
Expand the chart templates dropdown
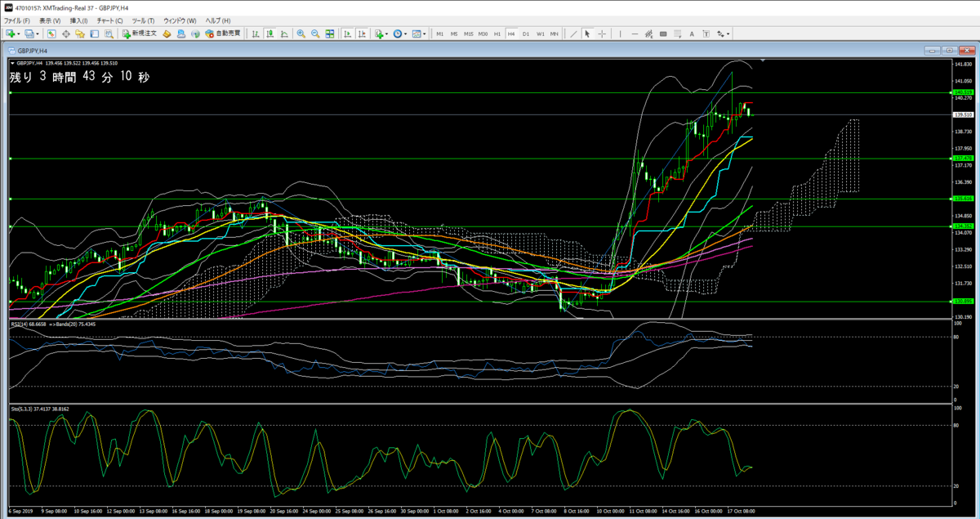point(425,34)
